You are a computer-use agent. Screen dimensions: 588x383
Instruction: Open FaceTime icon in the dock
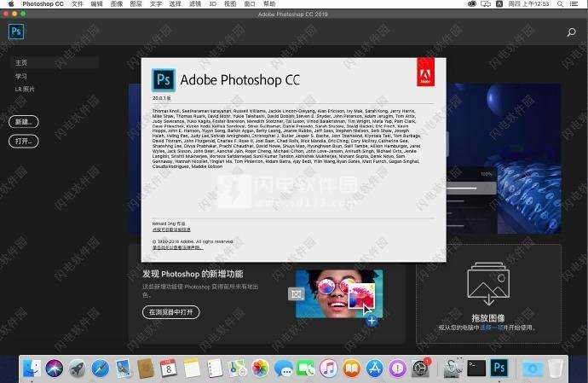[x=306, y=368]
